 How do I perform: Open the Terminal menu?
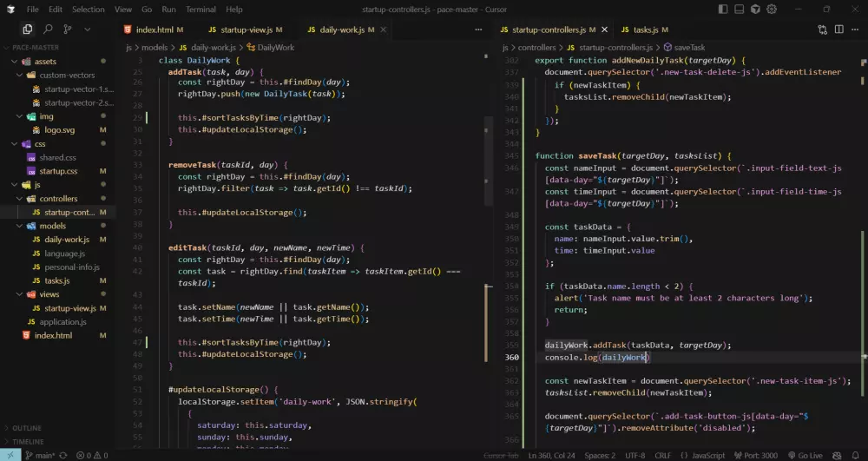point(201,10)
